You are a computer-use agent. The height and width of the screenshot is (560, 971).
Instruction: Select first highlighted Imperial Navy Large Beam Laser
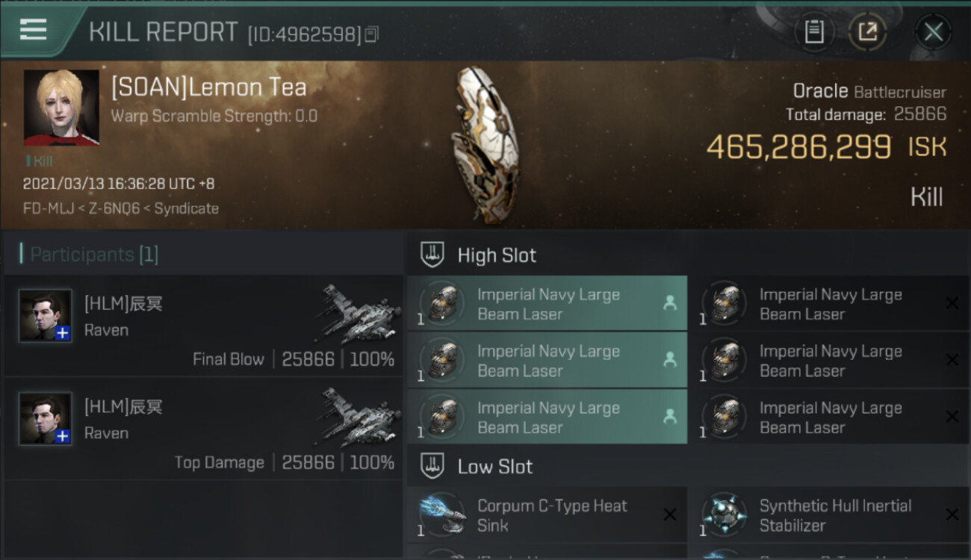pos(547,304)
